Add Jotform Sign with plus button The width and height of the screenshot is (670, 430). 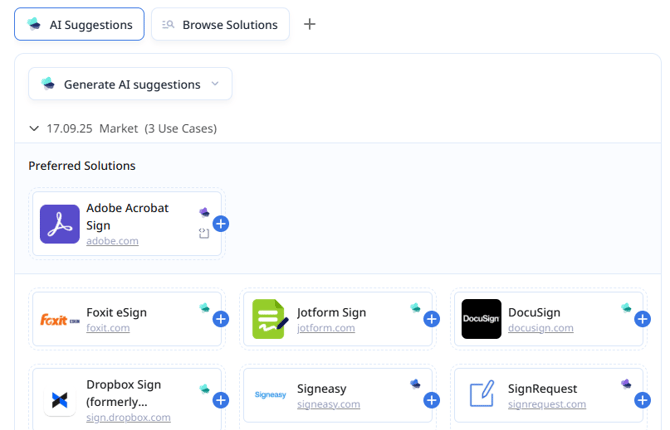tap(432, 319)
